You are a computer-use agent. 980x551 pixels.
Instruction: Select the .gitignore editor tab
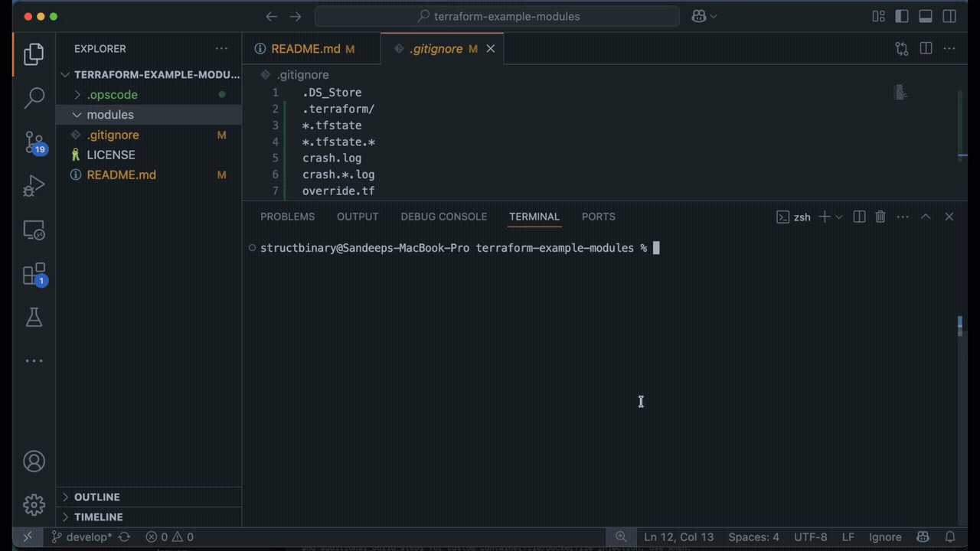pos(443,48)
